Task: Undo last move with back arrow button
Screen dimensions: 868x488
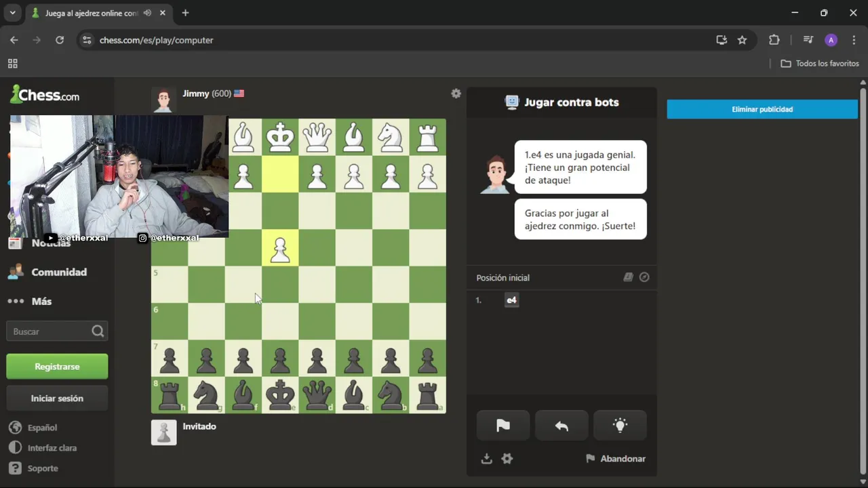Action: point(561,426)
